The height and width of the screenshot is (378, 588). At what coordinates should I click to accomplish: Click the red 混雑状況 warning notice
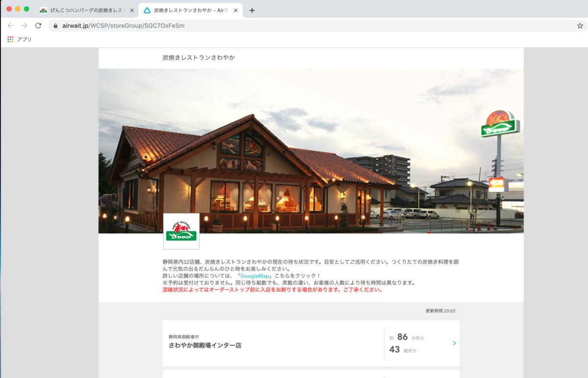coord(272,290)
